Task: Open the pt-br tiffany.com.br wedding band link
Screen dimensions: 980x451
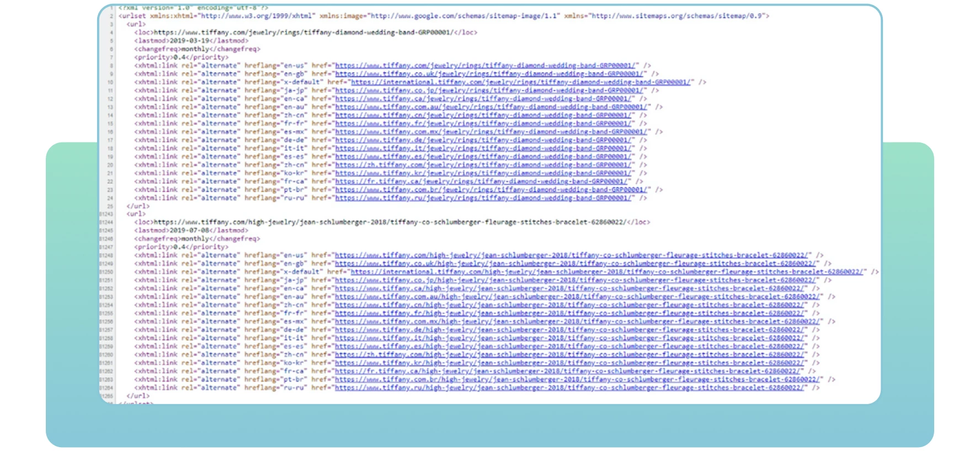Action: (491, 189)
